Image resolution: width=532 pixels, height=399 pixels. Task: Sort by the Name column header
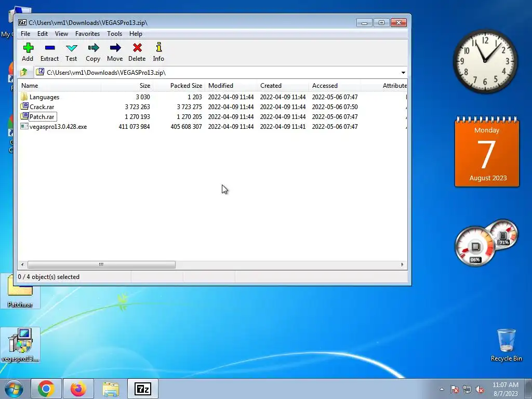[x=60, y=86]
